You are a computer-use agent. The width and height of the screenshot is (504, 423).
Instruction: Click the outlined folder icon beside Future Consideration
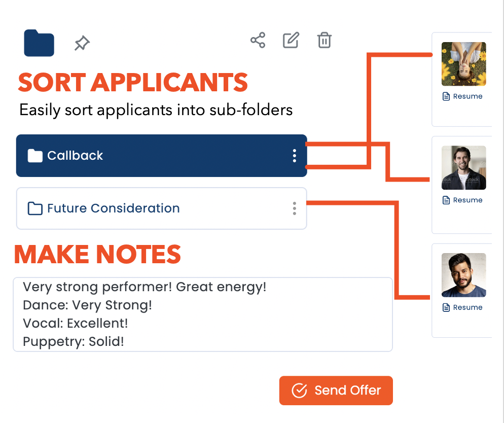pyautogui.click(x=35, y=208)
